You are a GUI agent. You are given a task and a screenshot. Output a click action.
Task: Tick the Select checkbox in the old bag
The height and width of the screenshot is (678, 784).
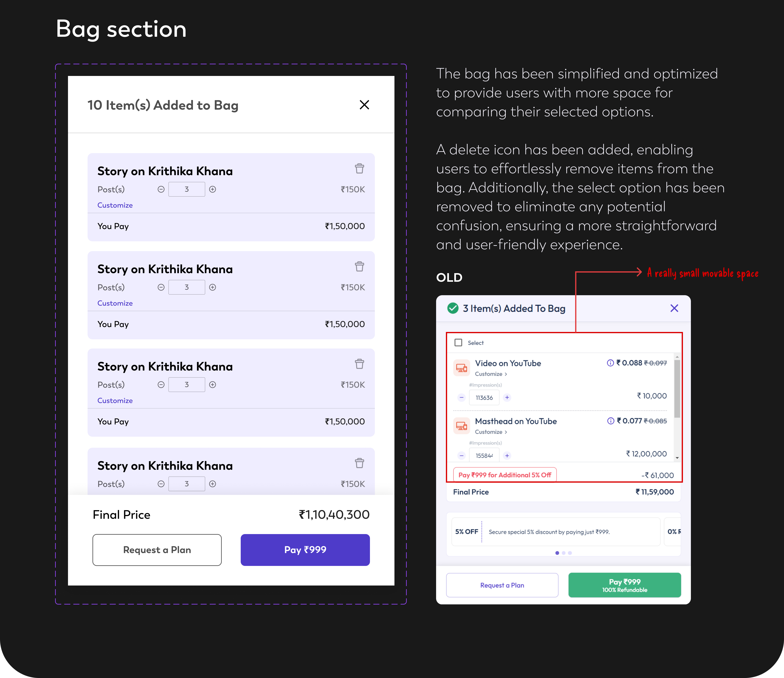(458, 342)
